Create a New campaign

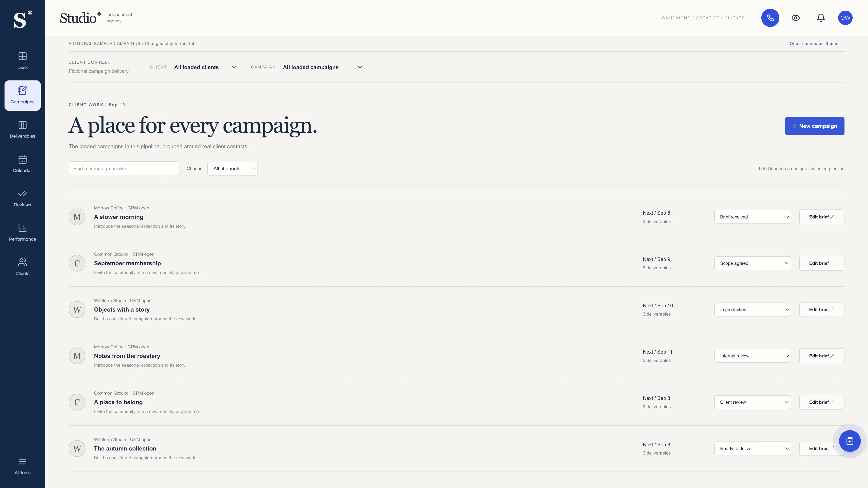tap(814, 126)
